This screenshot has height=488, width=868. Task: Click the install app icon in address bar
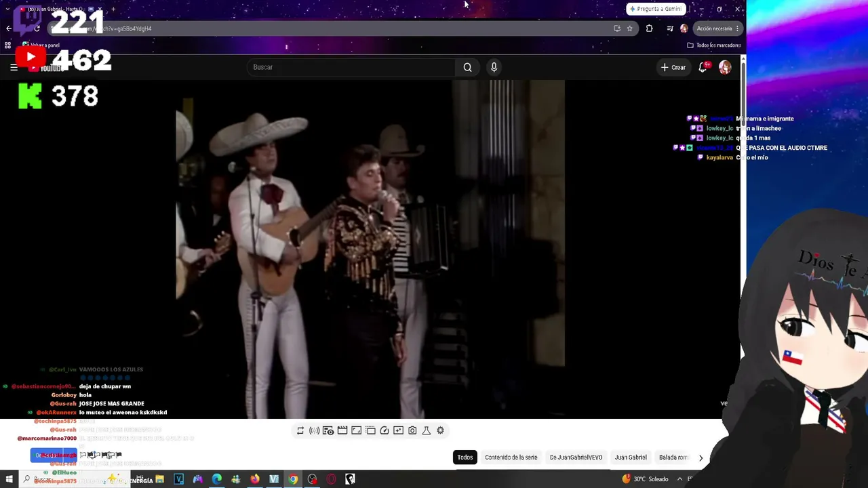pos(617,28)
